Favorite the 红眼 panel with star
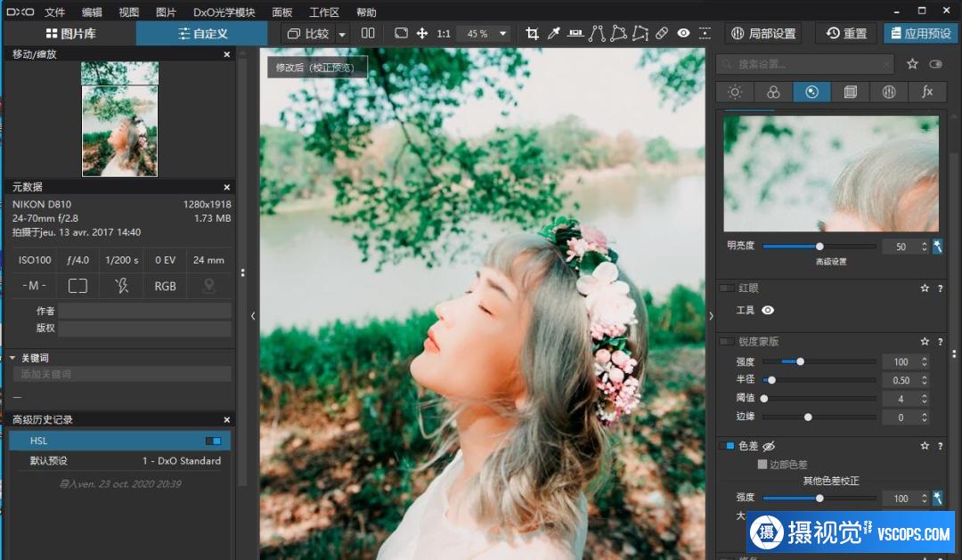The width and height of the screenshot is (962, 560). pyautogui.click(x=925, y=288)
